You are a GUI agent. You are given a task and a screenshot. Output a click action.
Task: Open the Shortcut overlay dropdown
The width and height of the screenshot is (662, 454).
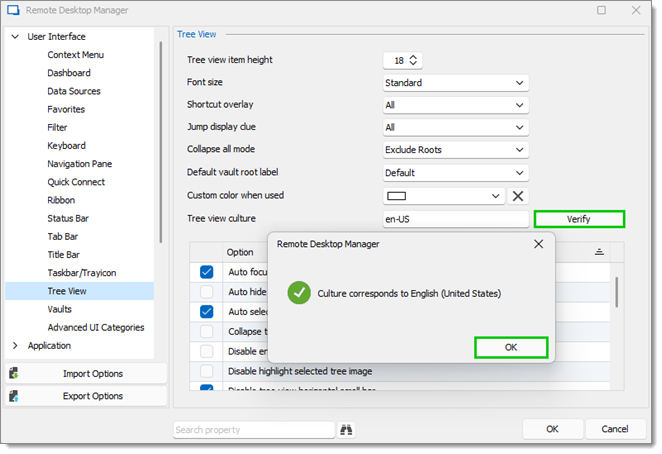click(456, 105)
